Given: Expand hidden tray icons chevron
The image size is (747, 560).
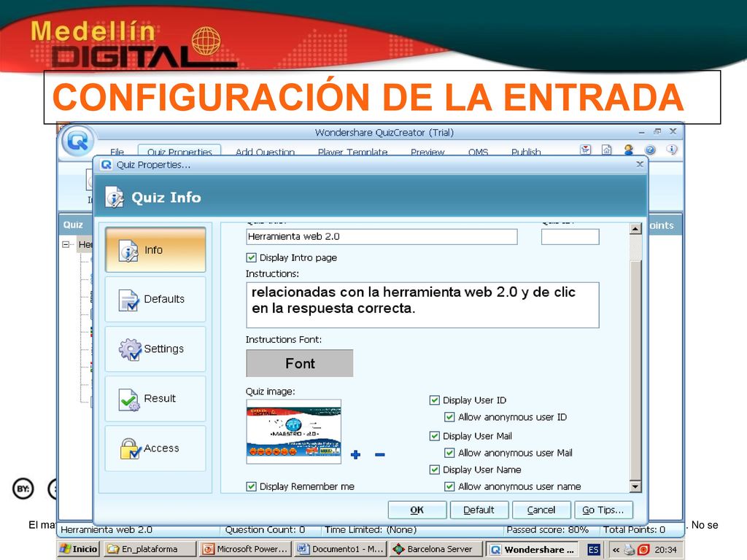Looking at the screenshot, I should [x=616, y=550].
